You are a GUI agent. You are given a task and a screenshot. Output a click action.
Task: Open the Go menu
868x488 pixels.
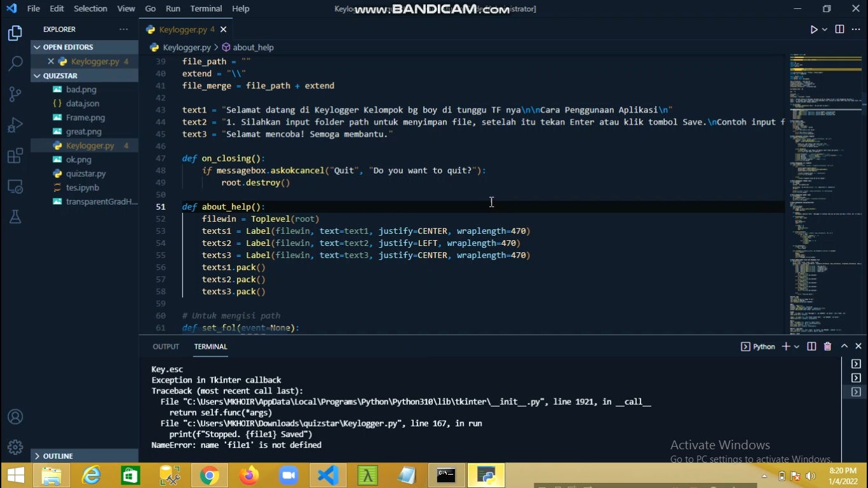coord(151,8)
